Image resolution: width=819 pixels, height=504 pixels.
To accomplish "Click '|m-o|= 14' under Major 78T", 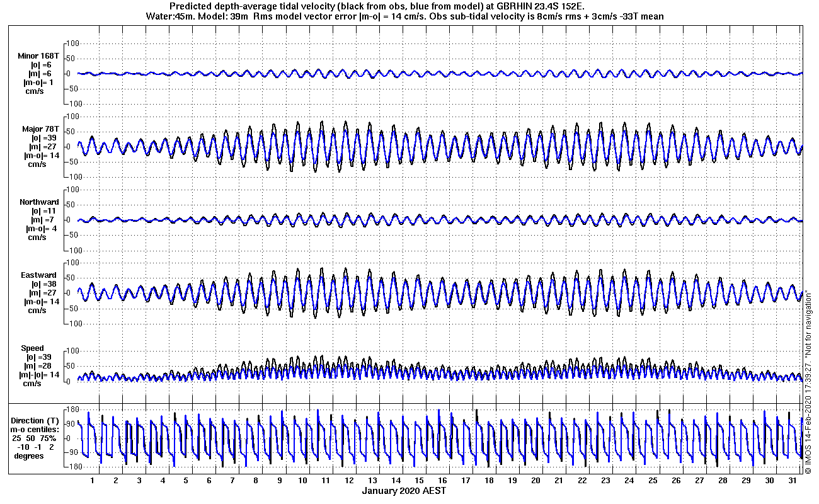I will pos(41,156).
